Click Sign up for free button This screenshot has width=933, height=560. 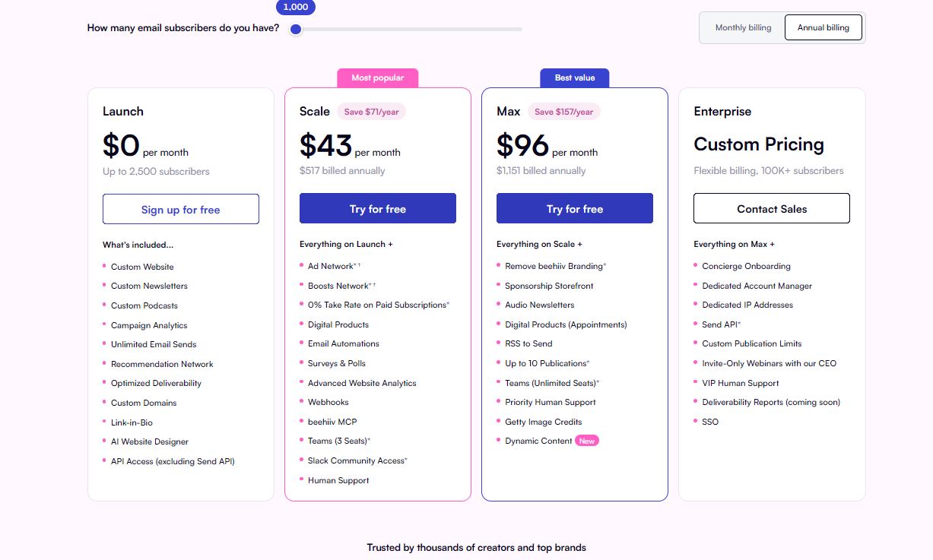tap(181, 209)
